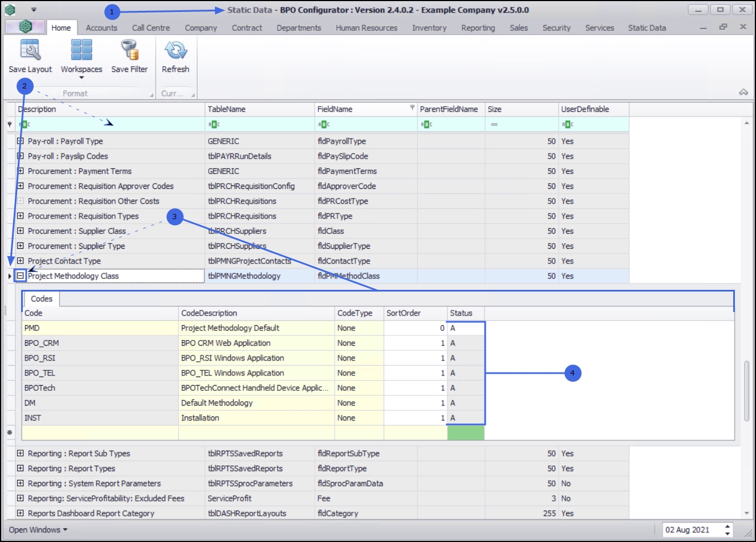
Task: Switch to the Human Resources tab
Action: (x=366, y=27)
